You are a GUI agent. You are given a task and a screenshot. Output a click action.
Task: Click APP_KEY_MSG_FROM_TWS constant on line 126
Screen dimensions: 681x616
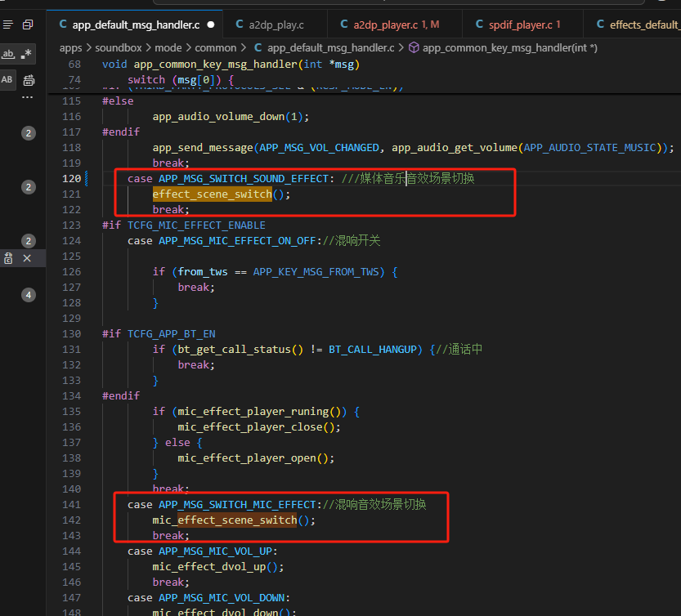click(316, 272)
